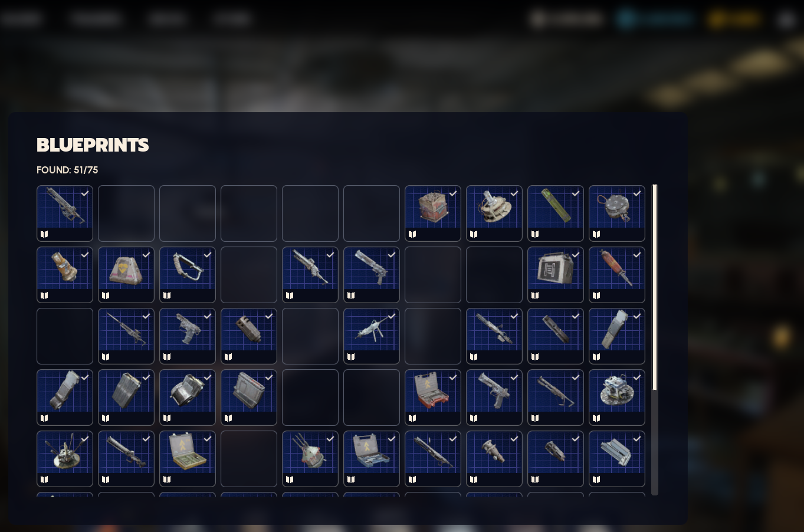Click the book icon under the ammo box
Image resolution: width=804 pixels, height=532 pixels.
click(535, 295)
